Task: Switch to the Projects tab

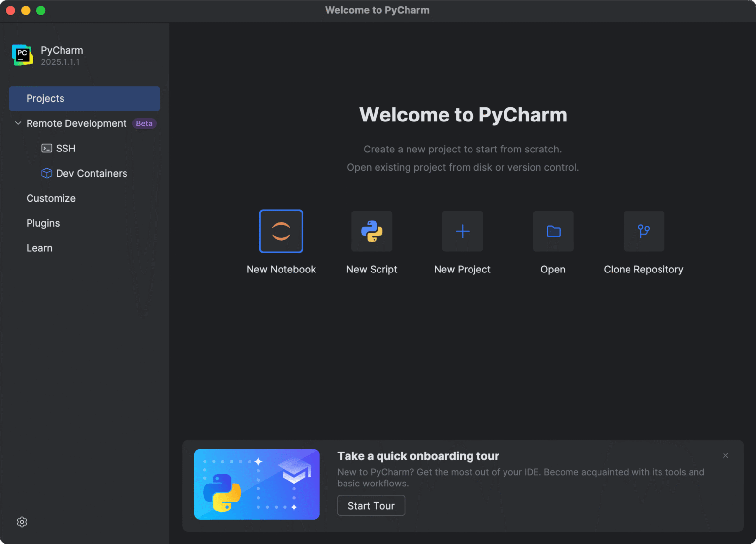Action: click(45, 98)
